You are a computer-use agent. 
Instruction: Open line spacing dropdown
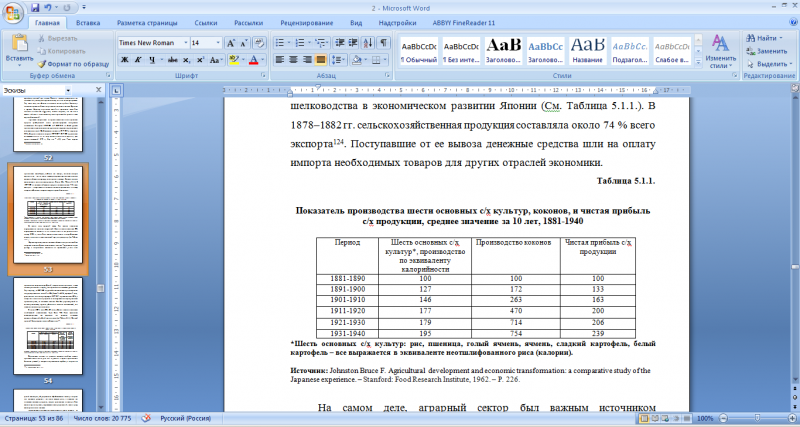click(x=338, y=60)
